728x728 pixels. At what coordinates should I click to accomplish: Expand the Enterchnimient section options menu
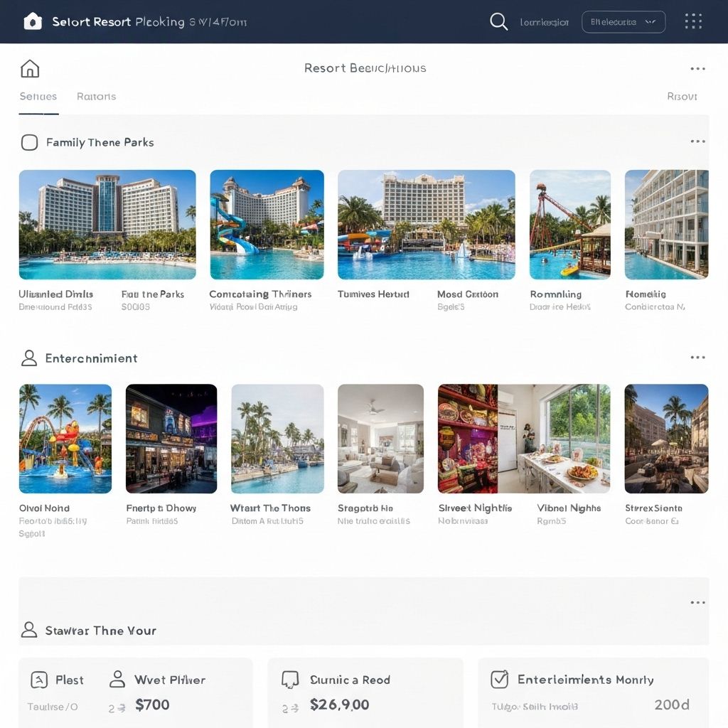[697, 358]
